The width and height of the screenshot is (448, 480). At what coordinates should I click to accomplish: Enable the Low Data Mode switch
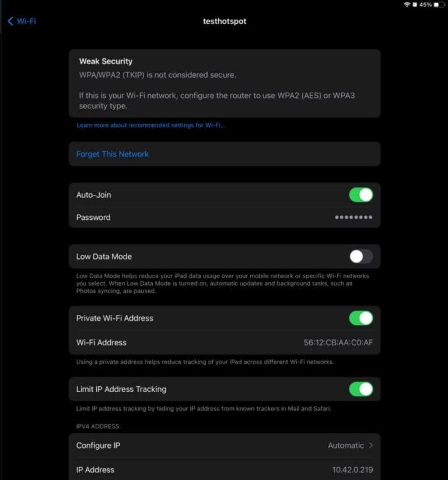tap(361, 257)
